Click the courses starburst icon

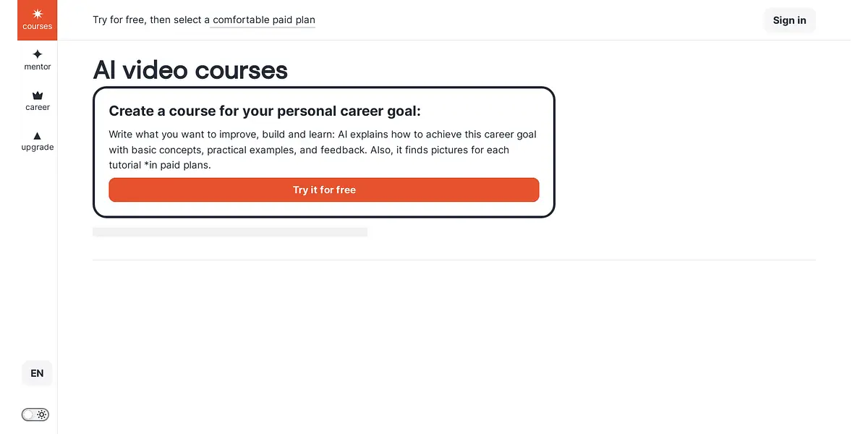pyautogui.click(x=38, y=14)
